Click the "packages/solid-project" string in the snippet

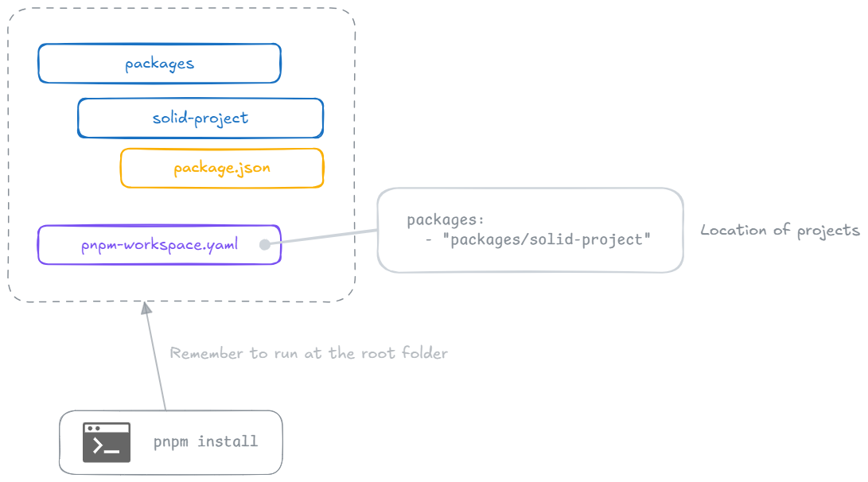pyautogui.click(x=550, y=239)
